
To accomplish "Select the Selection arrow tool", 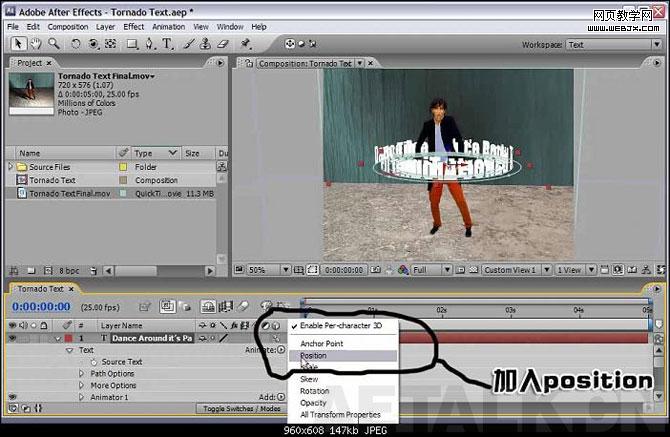I will pyautogui.click(x=18, y=44).
